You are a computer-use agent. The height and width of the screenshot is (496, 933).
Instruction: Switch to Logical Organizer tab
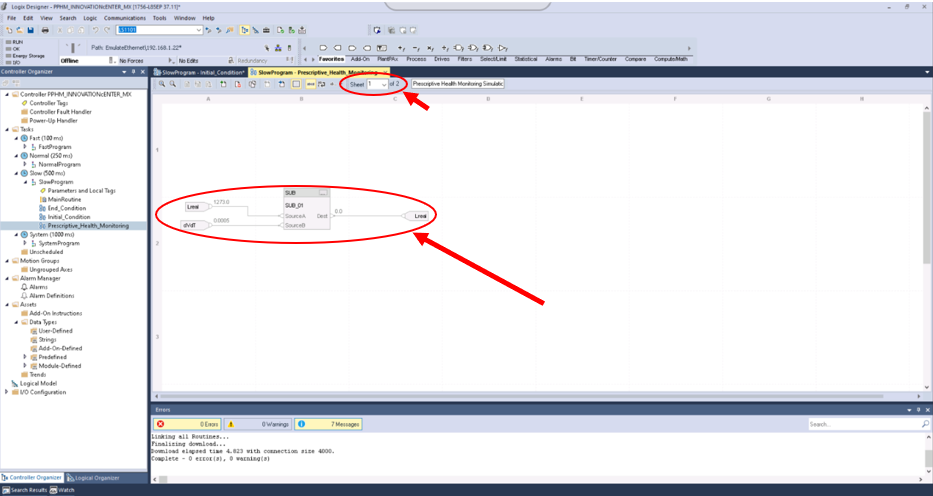(x=93, y=478)
